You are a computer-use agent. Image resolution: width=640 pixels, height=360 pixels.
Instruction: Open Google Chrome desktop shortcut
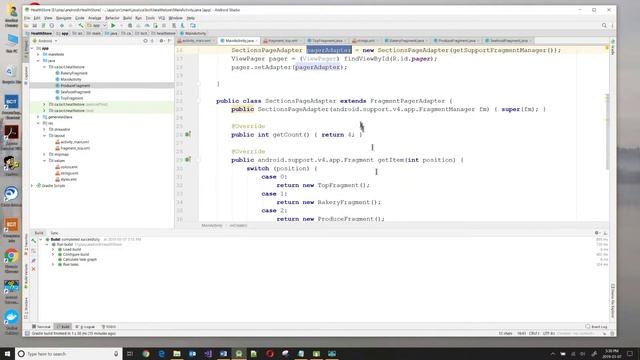point(11,259)
